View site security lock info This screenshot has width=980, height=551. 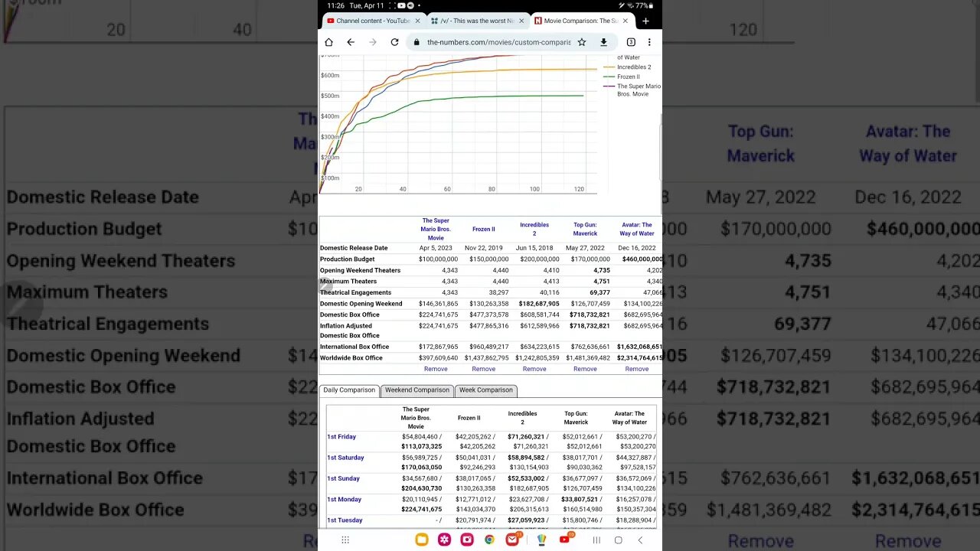[x=416, y=42]
